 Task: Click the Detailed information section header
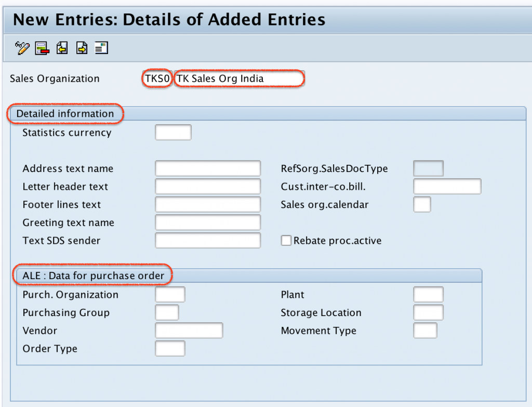[65, 113]
